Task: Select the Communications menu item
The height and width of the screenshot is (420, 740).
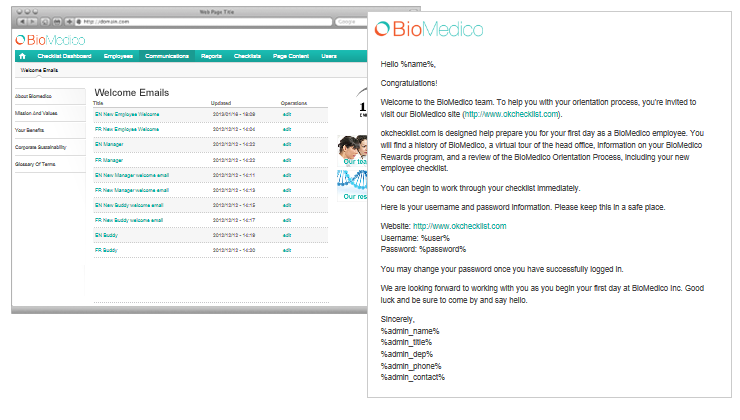Action: (167, 56)
